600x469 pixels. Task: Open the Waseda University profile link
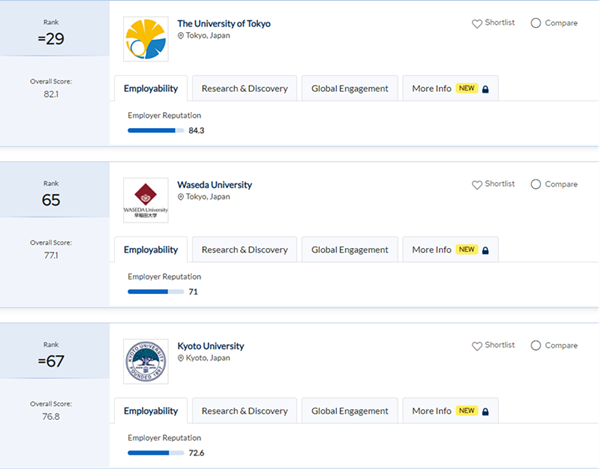pos(215,185)
